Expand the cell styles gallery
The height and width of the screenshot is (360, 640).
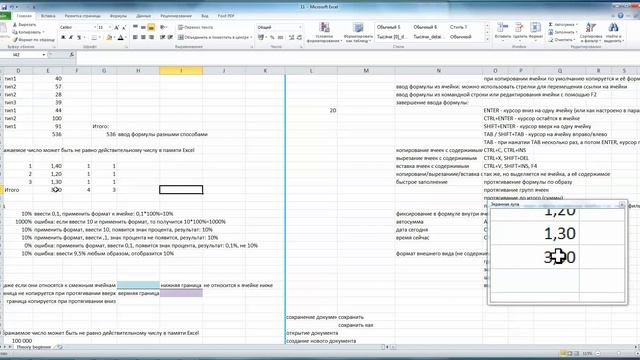[x=487, y=40]
